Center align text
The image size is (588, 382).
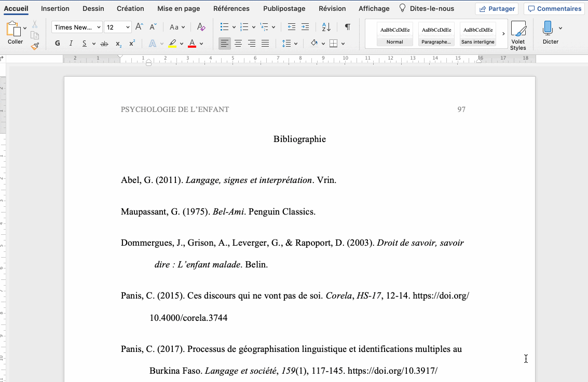pyautogui.click(x=238, y=44)
